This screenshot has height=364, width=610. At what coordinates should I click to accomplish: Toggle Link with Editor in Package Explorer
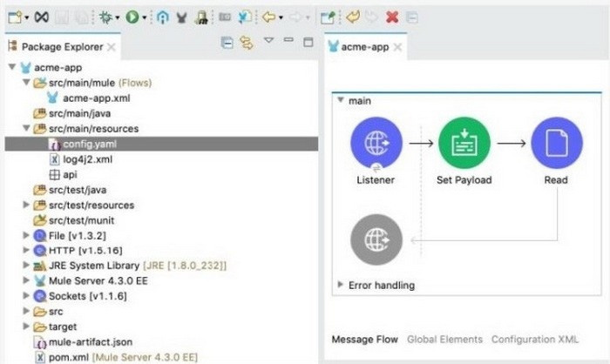pyautogui.click(x=247, y=43)
